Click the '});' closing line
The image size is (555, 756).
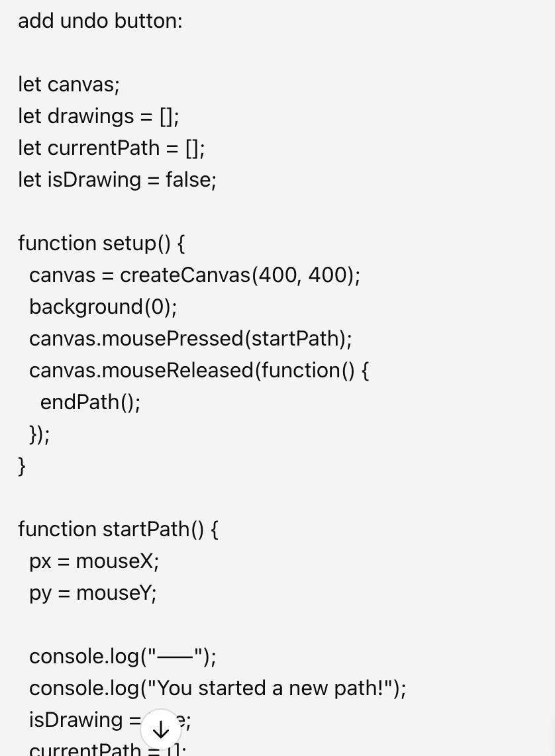click(x=39, y=434)
